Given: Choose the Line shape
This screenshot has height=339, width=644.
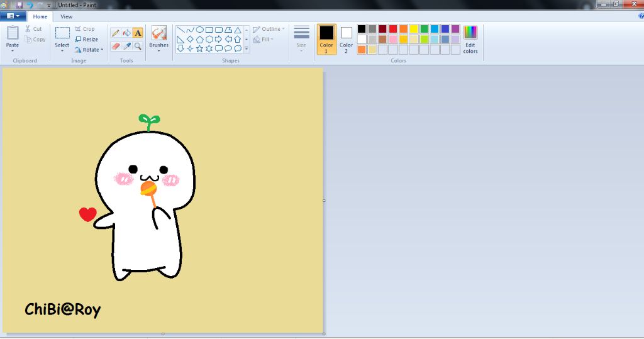Looking at the screenshot, I should (180, 30).
